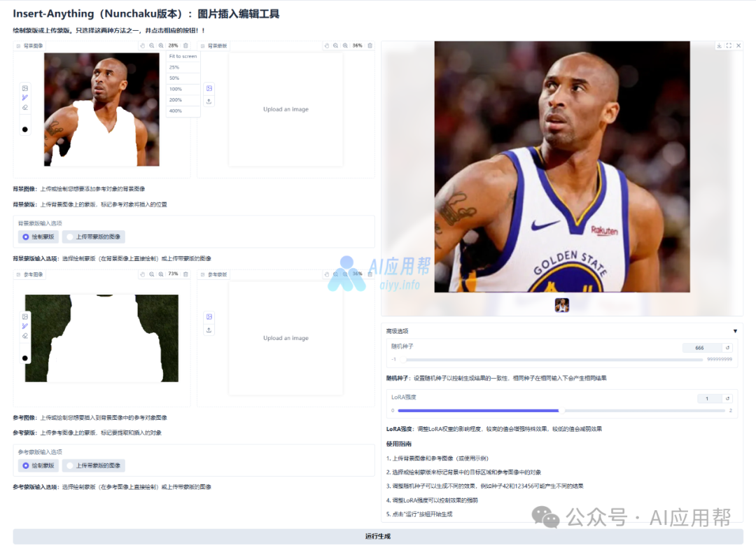Select eraser tool in 参考图像 sidebar
Screen dimensions: 756x548
click(x=25, y=336)
